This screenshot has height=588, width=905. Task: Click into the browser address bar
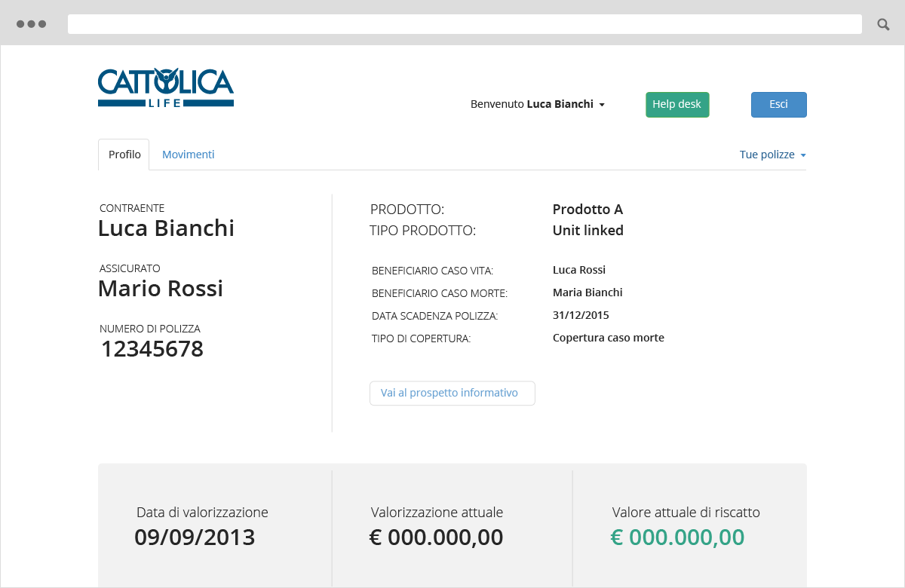click(x=465, y=24)
